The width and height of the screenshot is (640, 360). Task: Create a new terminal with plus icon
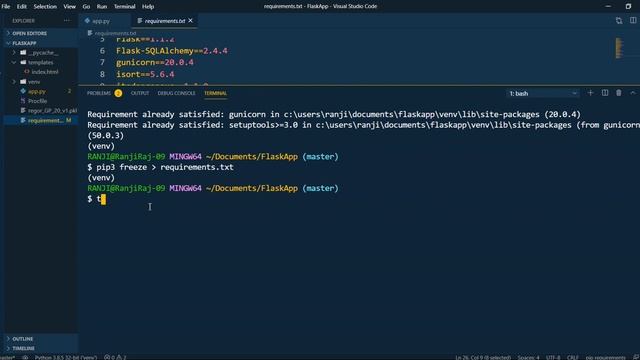[590, 93]
